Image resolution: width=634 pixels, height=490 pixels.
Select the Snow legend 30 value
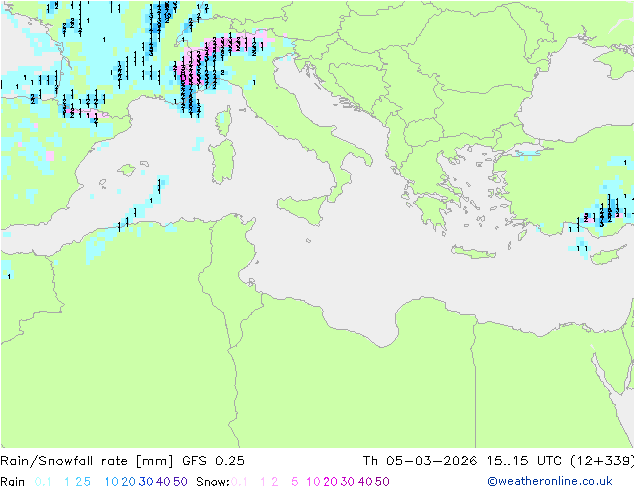(348, 482)
